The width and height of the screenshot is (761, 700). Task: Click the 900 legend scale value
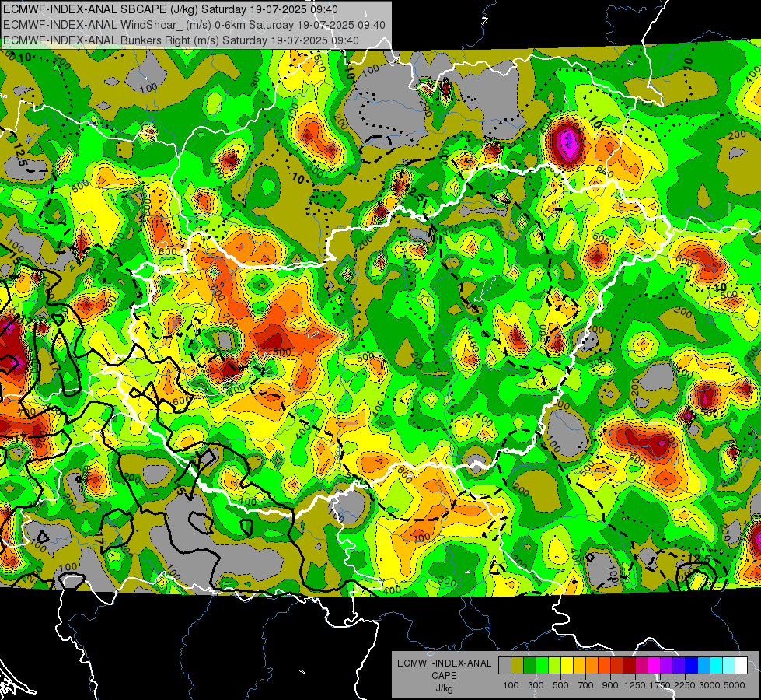coord(610,685)
